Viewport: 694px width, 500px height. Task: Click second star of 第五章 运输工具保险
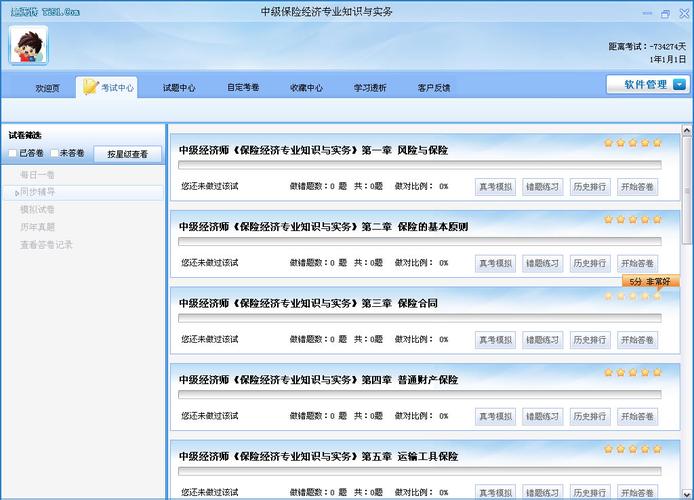621,449
